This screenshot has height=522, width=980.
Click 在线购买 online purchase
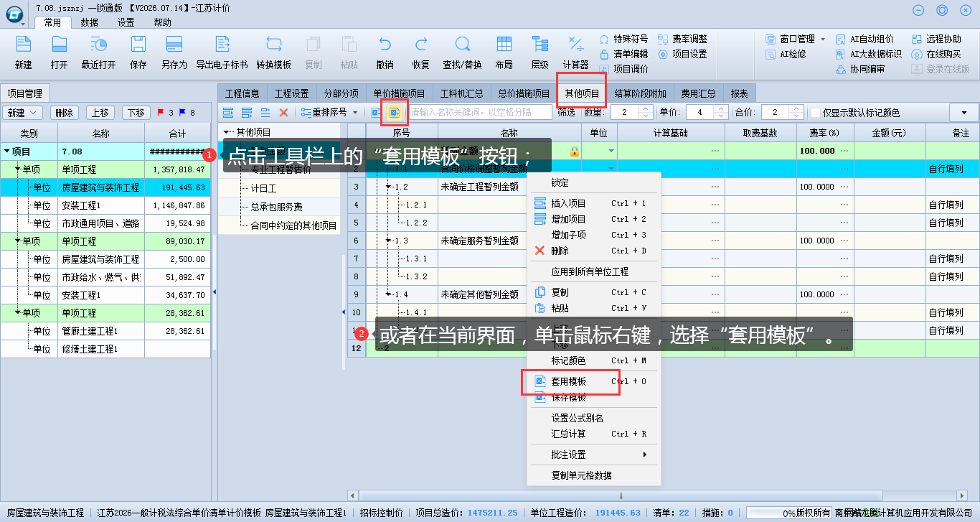936,54
